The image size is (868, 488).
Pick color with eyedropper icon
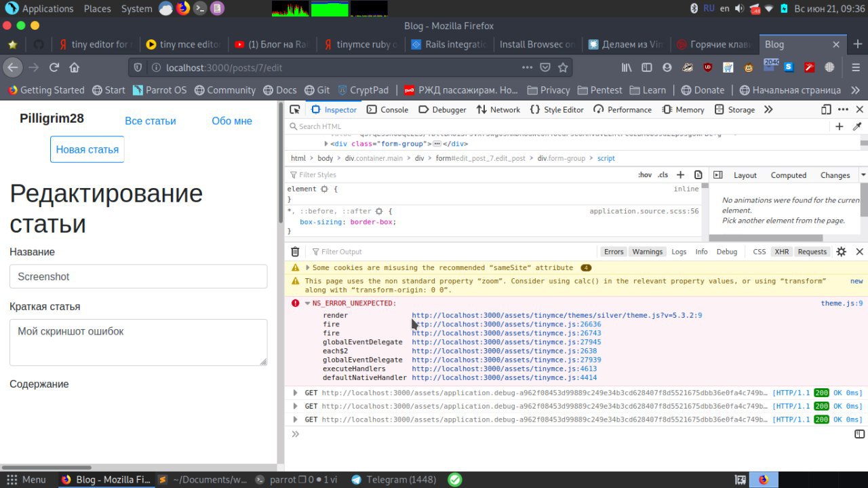856,126
